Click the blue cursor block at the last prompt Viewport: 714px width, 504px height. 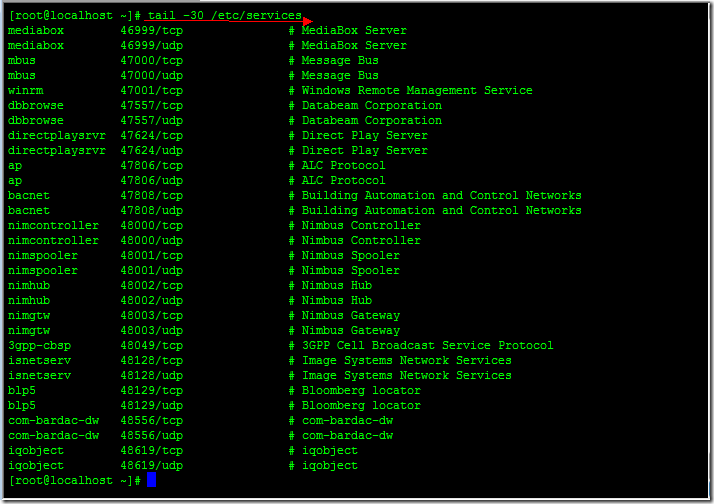coord(152,480)
